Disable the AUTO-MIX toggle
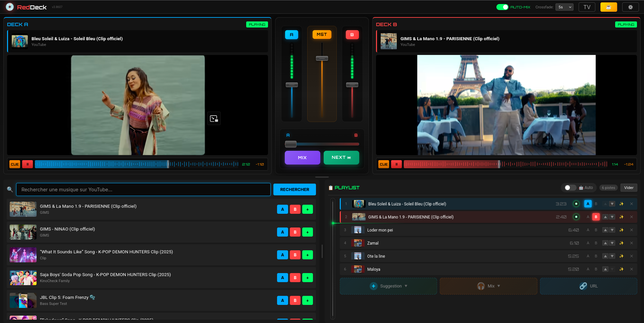The width and height of the screenshot is (644, 323). point(502,7)
